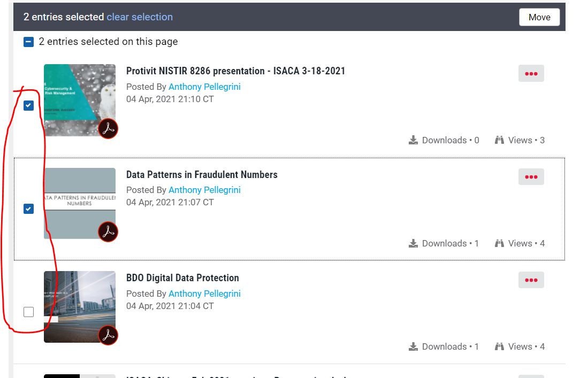Viewport: 588px width, 378px height.
Task: Toggle the select-all entries on this page checkbox
Action: click(x=29, y=42)
